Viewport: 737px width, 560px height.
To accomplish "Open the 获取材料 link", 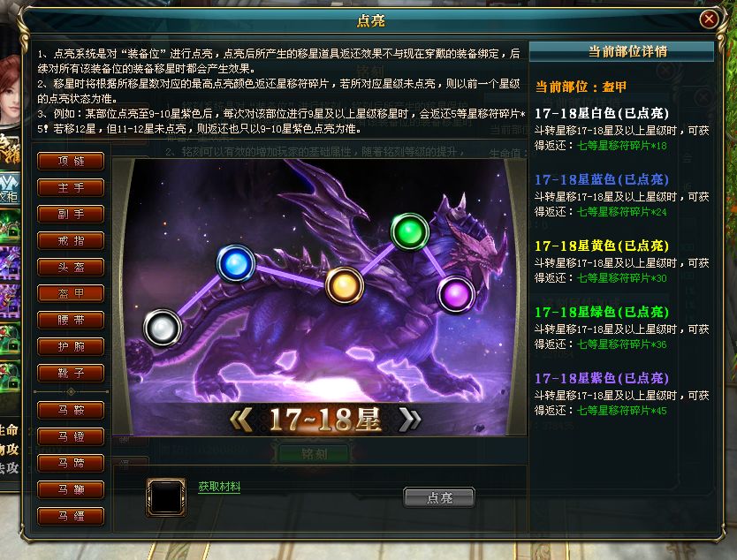I will (x=219, y=486).
